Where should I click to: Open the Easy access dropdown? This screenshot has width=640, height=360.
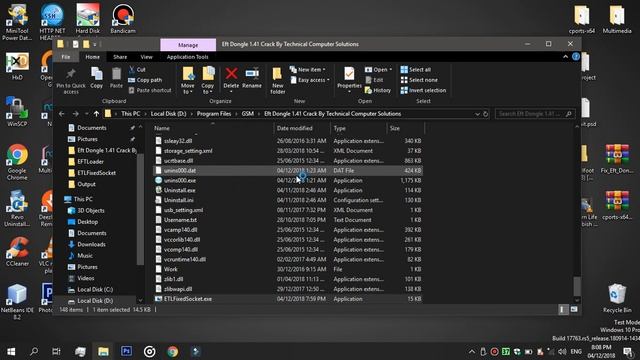coord(310,80)
